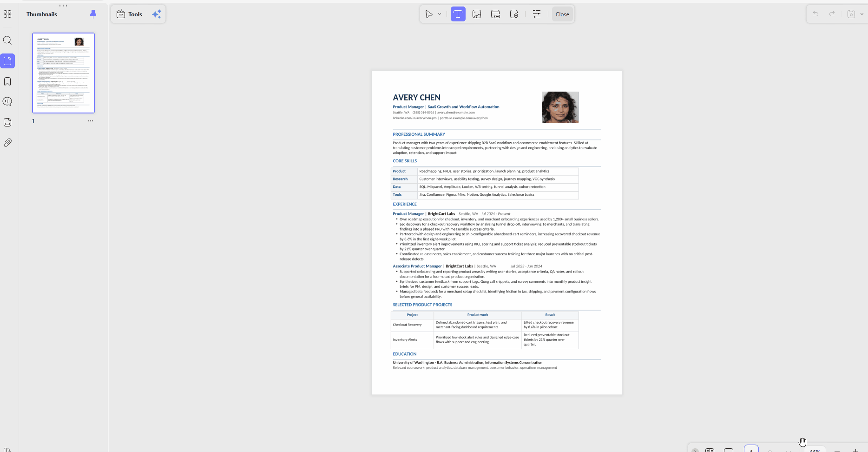Click the 'Thumbnails' panel title

(42, 14)
